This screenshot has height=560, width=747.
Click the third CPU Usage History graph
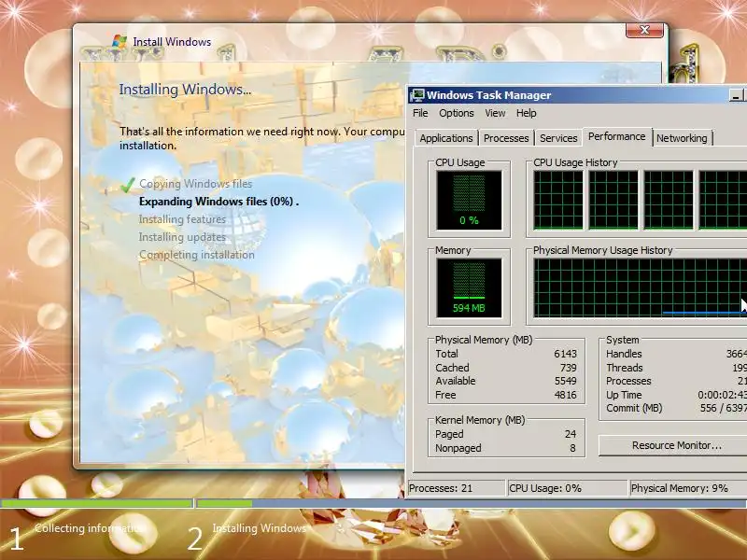669,200
